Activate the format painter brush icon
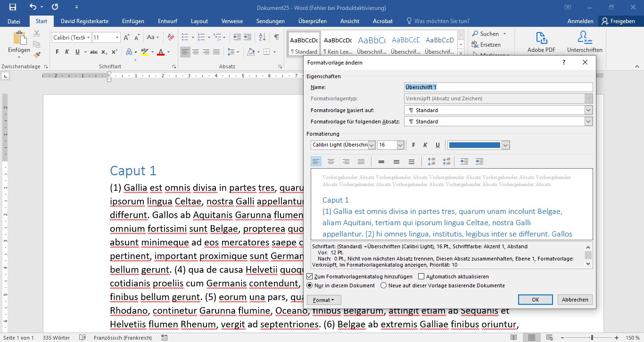The height and width of the screenshot is (342, 644). [x=37, y=55]
